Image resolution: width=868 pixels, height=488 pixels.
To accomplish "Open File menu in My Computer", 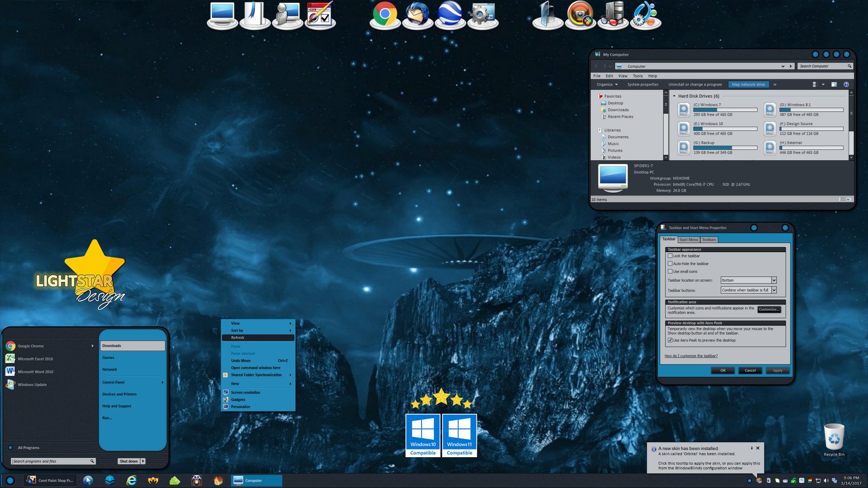I will click(597, 76).
